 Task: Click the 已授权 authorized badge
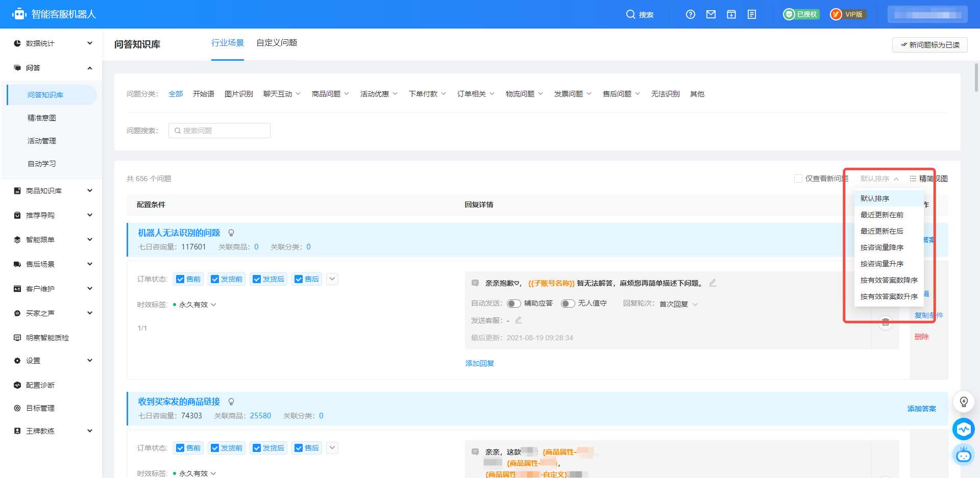[801, 14]
